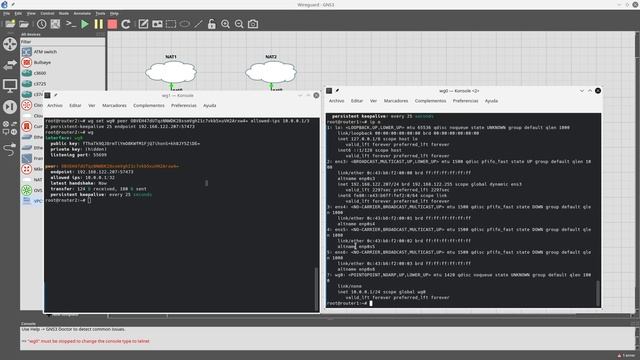The image size is (640, 360).
Task: Open console to all devices
Action: pyautogui.click(x=71, y=24)
